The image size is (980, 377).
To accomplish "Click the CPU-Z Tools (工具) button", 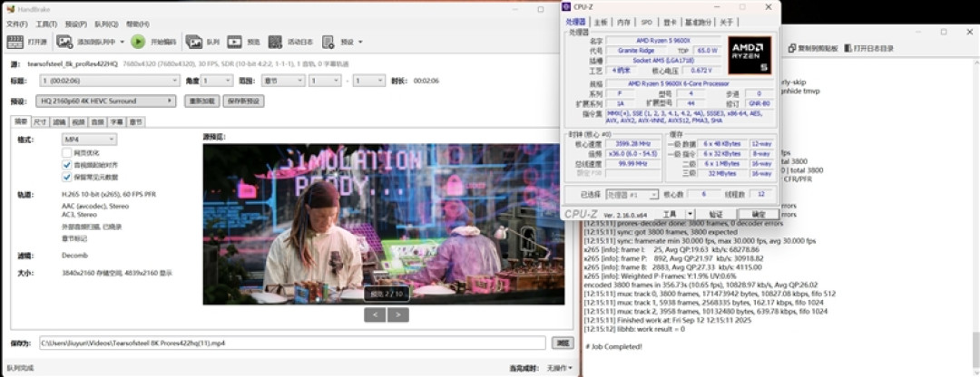I will tap(670, 214).
